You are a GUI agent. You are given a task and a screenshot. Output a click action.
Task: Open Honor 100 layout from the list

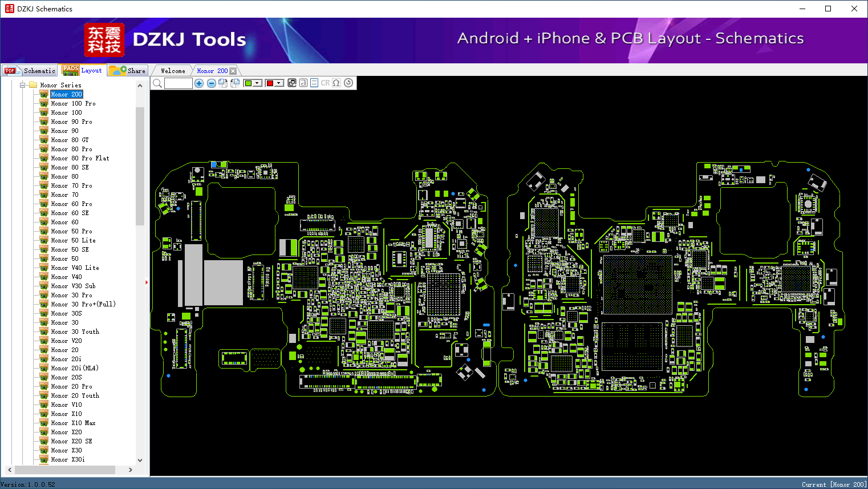pos(66,112)
